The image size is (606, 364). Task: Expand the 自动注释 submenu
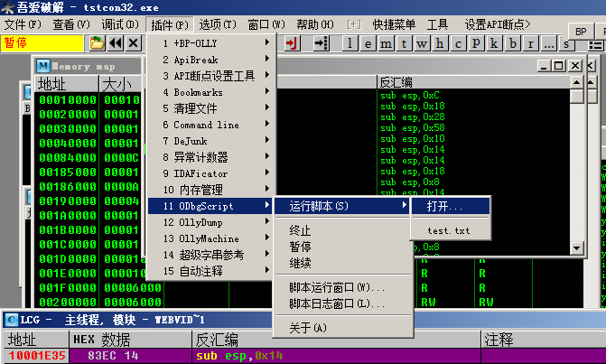[210, 271]
